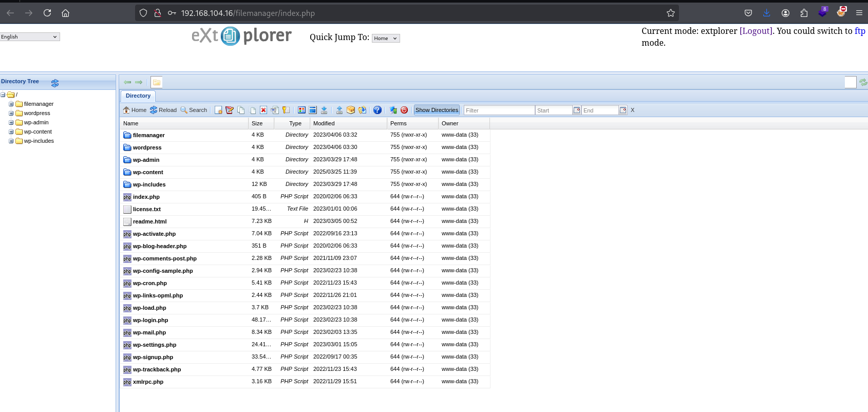The image size is (868, 412).
Task: Select wp-login.php in file list
Action: 150,320
